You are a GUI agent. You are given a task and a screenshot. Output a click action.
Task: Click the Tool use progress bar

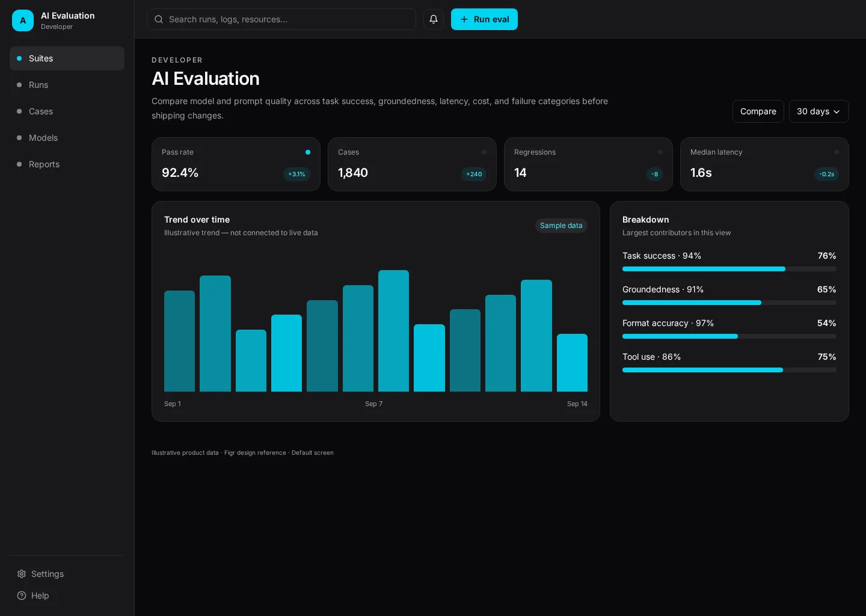coord(729,370)
